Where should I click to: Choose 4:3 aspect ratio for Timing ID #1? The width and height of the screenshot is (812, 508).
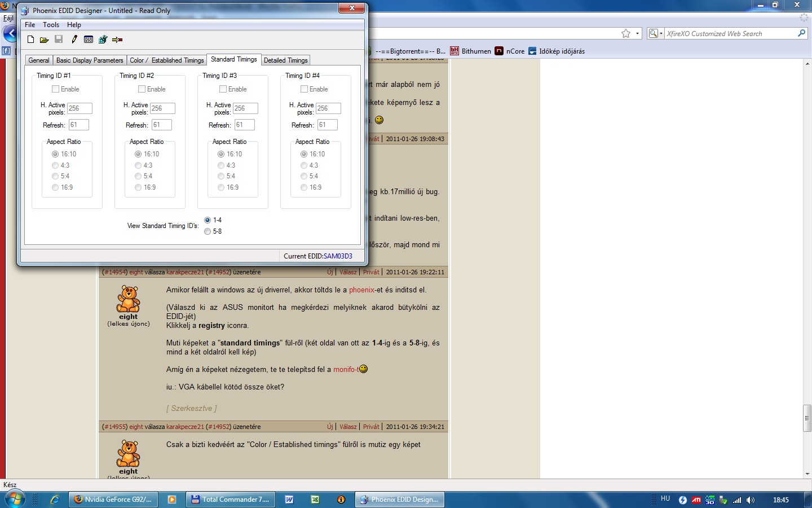(x=55, y=165)
